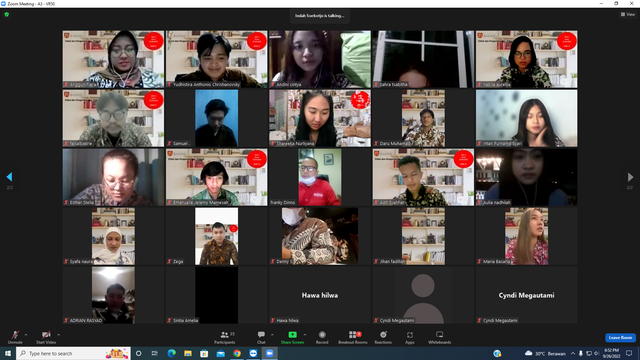Open Google Chrome from taskbar
Image resolution: width=640 pixels, height=360 pixels.
pos(237,353)
